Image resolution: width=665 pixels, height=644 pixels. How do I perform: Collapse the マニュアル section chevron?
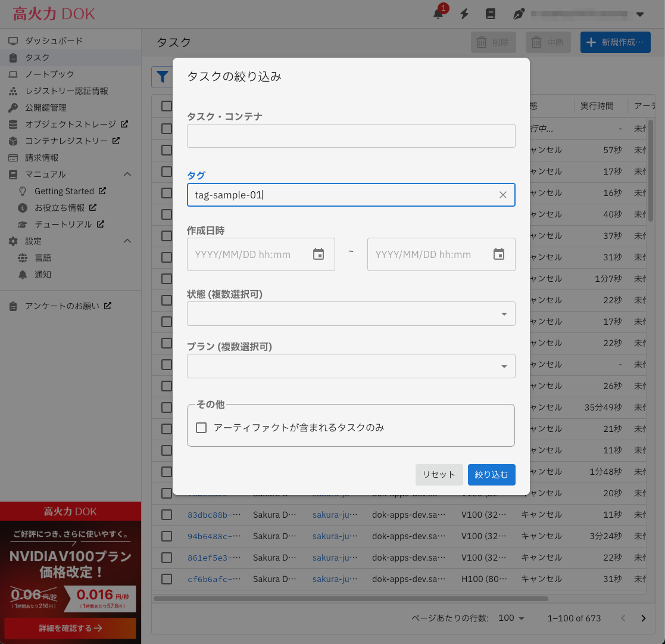click(127, 175)
